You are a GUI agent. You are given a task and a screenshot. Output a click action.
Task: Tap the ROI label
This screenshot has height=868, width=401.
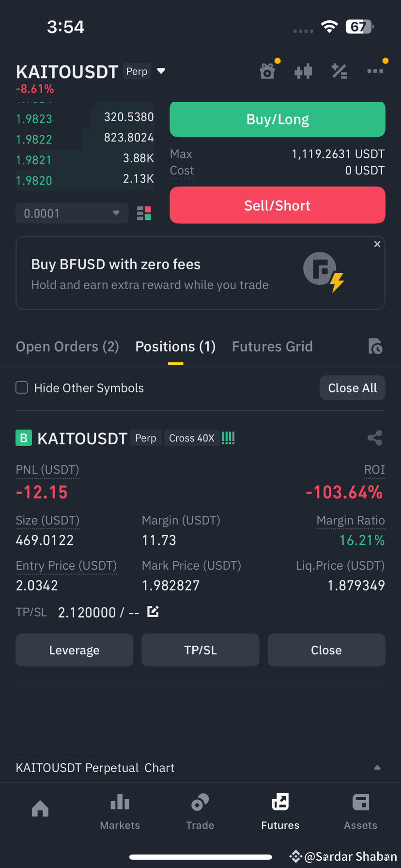[x=374, y=470]
